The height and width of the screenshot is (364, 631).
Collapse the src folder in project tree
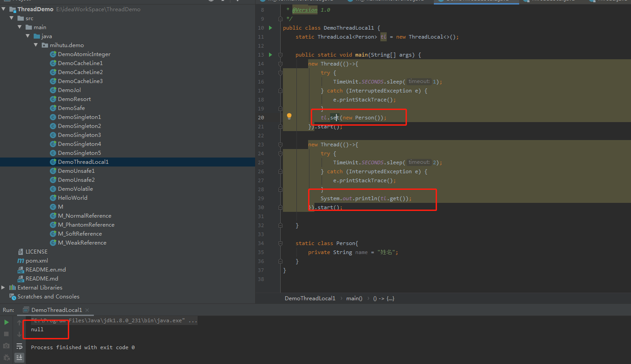click(12, 18)
